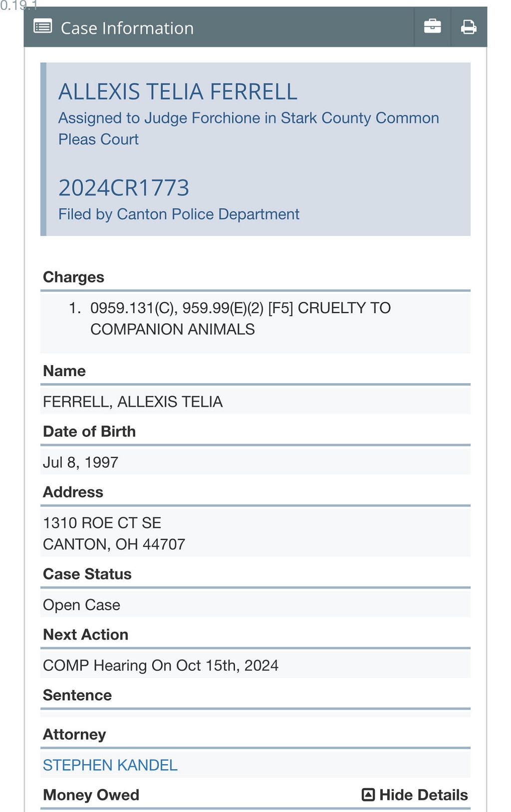Click COMP Hearing On Oct 15th, 2024

point(161,665)
